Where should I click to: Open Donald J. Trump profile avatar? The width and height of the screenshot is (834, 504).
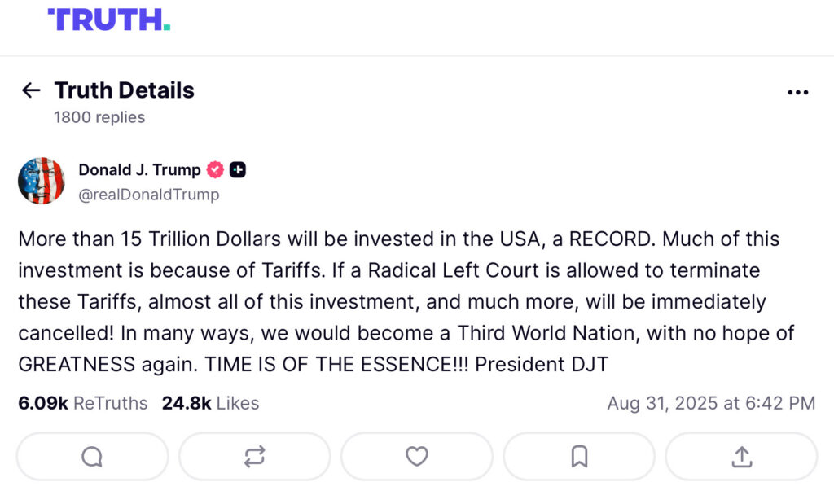(41, 181)
